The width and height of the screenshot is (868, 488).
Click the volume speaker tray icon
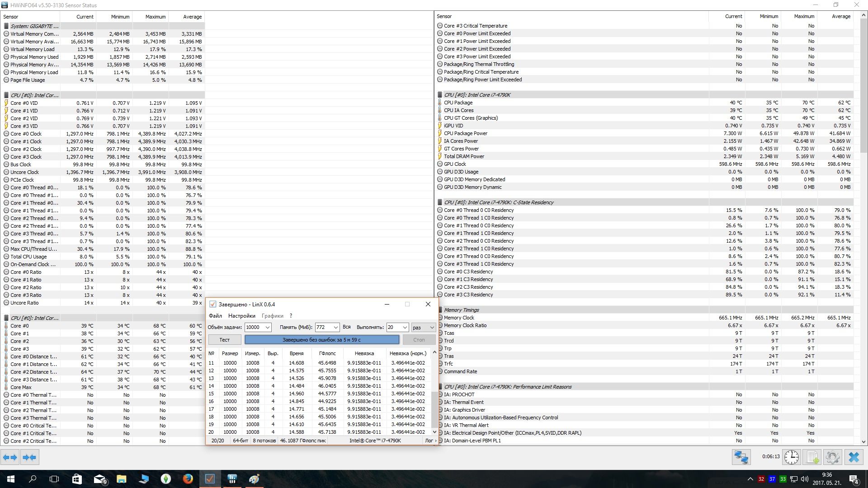(805, 479)
